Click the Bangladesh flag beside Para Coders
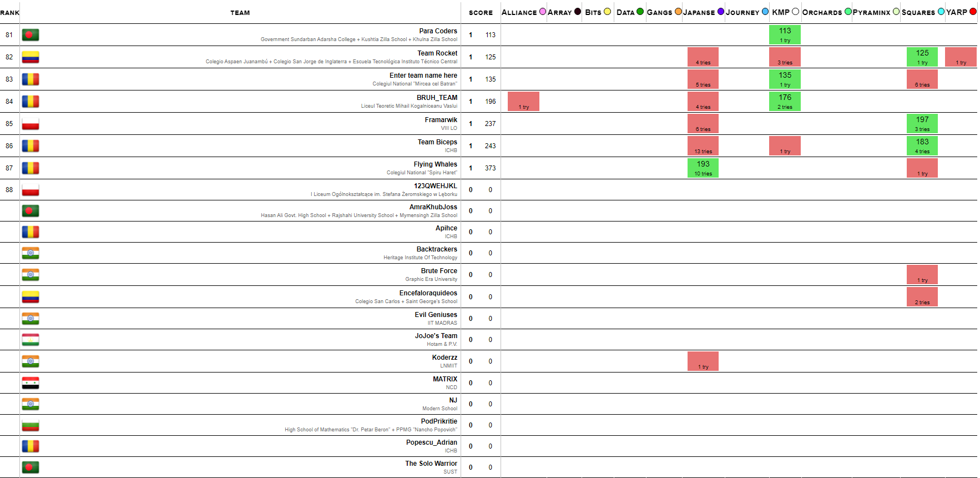This screenshot has width=980, height=478. tap(31, 35)
